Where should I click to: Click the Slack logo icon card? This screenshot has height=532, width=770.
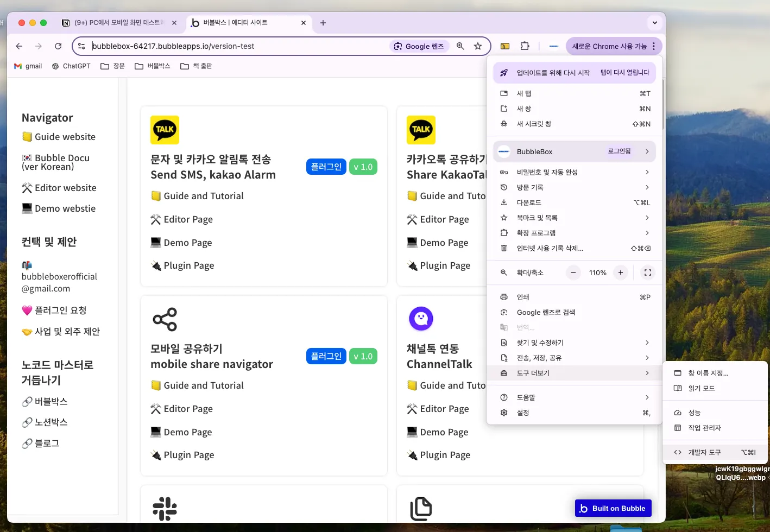point(165,509)
